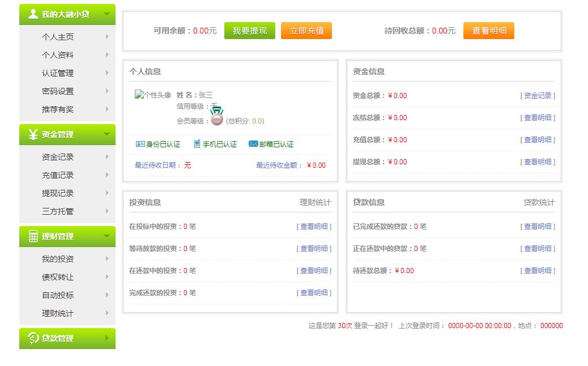Collapse the 资金管理 sidebar section
This screenshot has height=366, width=588.
coord(108,135)
